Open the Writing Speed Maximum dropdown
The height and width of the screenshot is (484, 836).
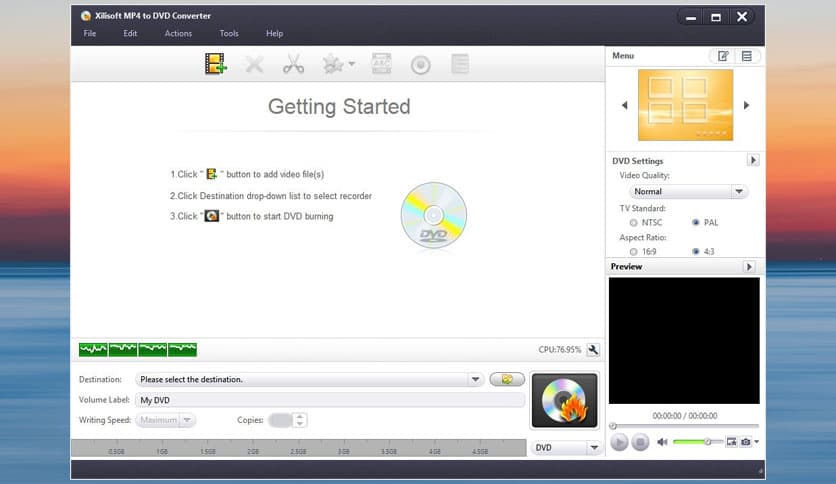click(x=166, y=420)
